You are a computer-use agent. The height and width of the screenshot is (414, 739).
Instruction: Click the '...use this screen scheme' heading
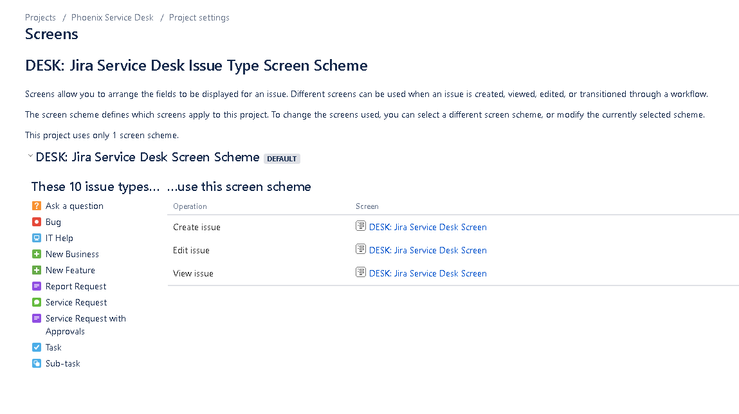239,187
